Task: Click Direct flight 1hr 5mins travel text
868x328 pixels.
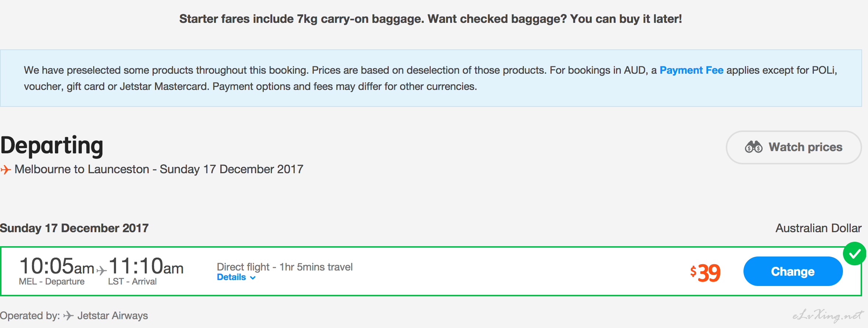Action: click(x=284, y=266)
